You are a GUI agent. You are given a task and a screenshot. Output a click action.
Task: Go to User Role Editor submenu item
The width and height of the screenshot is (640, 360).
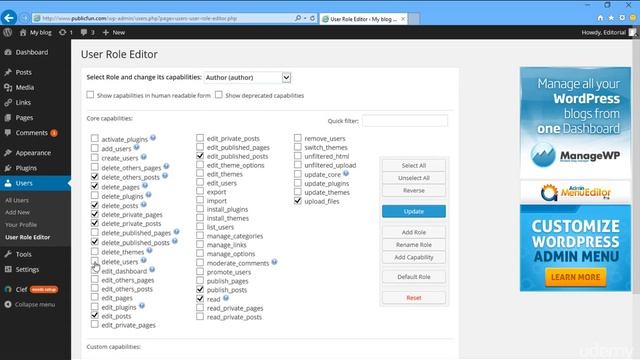(x=28, y=237)
